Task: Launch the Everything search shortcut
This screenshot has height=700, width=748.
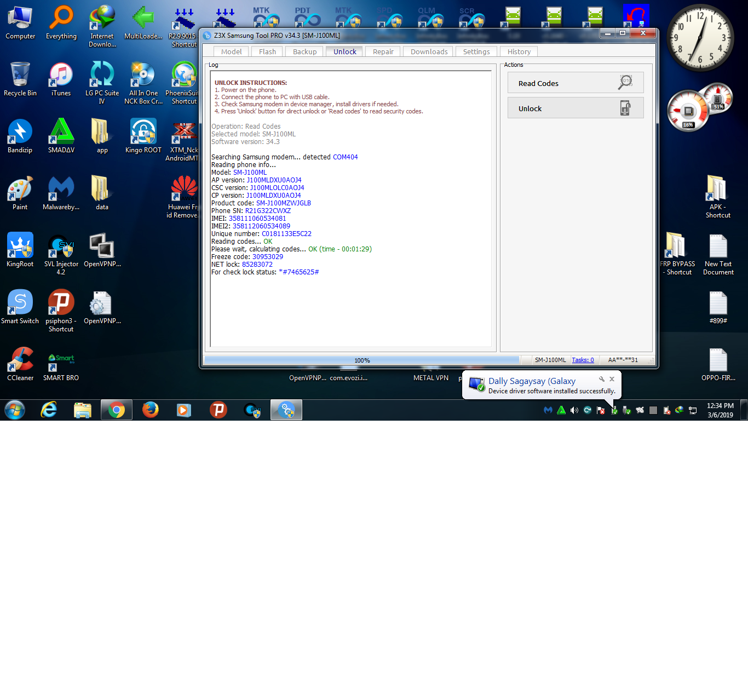Action: pos(61,23)
